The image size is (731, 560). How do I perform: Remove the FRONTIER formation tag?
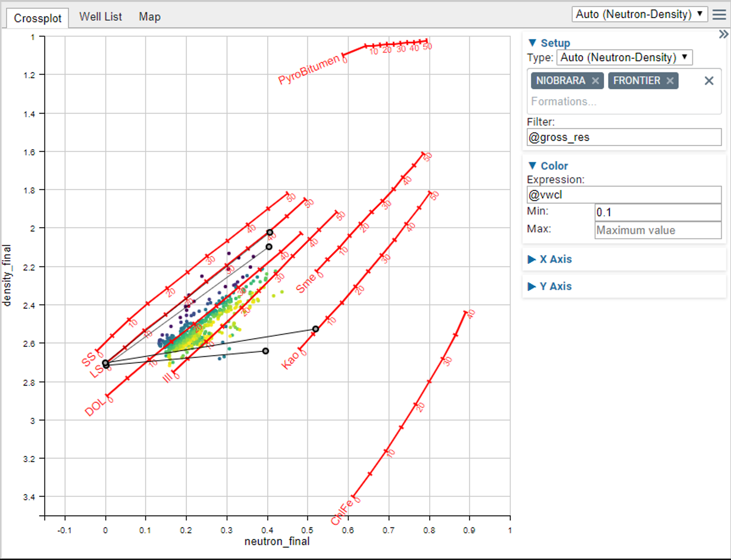[670, 81]
